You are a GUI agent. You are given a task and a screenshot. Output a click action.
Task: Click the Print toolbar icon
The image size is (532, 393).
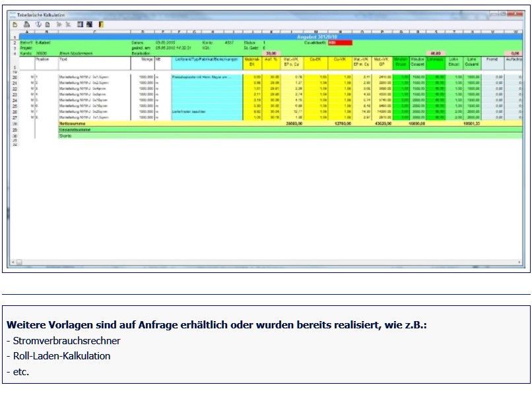pos(26,24)
